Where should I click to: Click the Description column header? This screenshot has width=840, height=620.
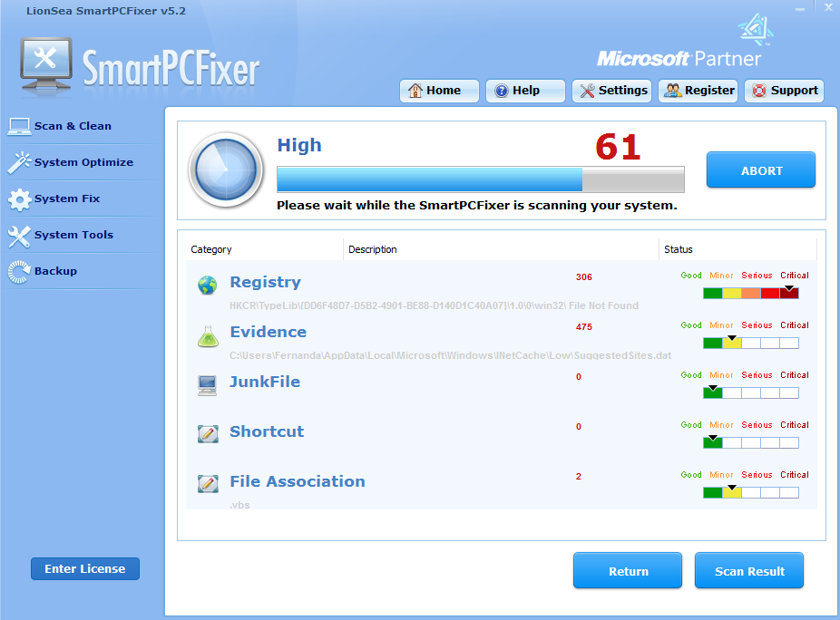501,249
